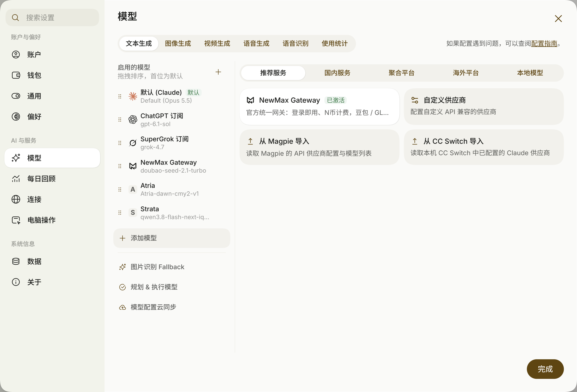The height and width of the screenshot is (392, 577).
Task: Click the drag handle for NewMax Gateway
Action: [120, 166]
